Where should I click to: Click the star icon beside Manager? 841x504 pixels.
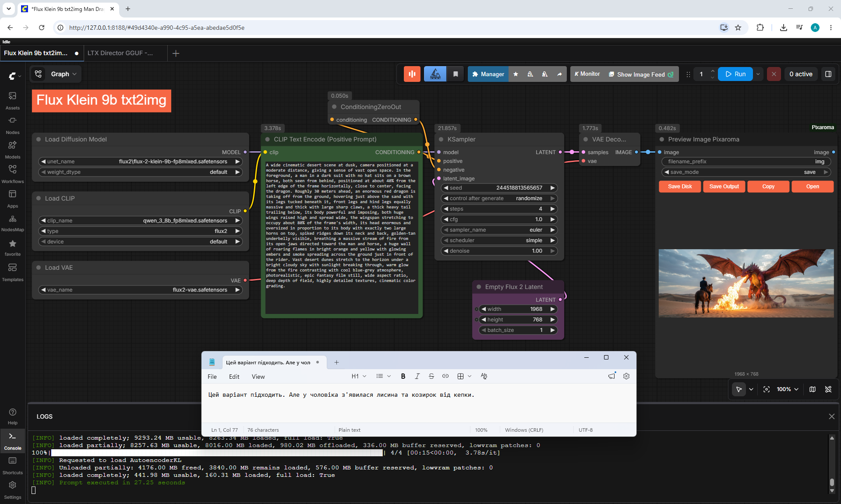516,74
